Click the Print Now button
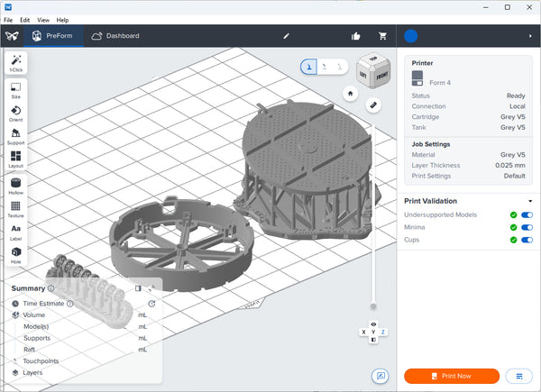541x392 pixels. (452, 376)
